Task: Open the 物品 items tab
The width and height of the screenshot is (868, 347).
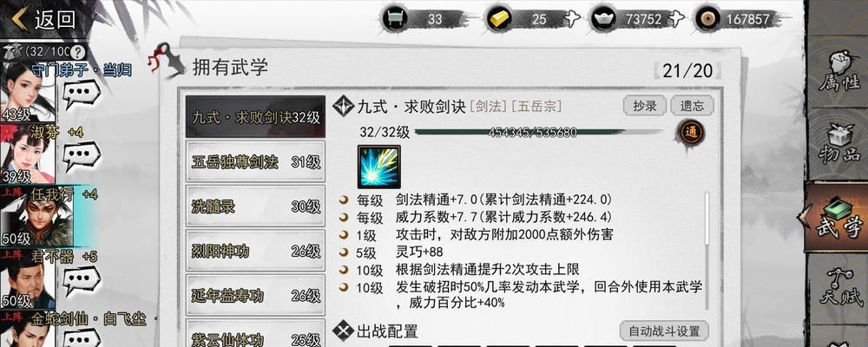Action: (839, 144)
